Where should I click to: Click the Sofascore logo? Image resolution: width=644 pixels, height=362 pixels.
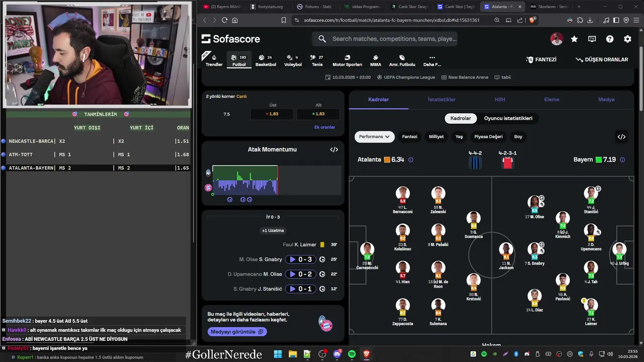[x=230, y=39]
